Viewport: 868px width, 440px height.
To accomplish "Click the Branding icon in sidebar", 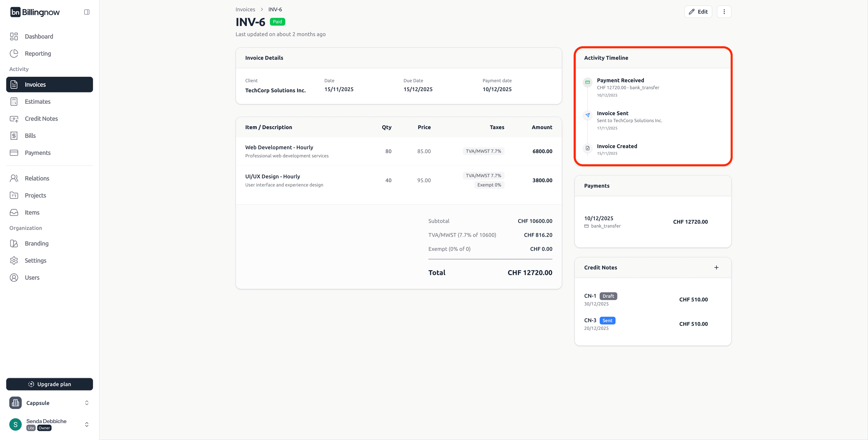I will click(14, 243).
